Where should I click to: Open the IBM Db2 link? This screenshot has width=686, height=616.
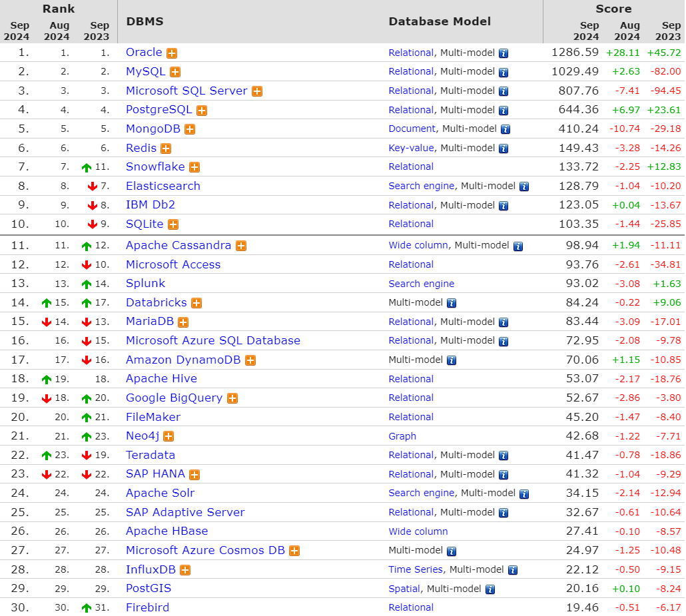151,204
